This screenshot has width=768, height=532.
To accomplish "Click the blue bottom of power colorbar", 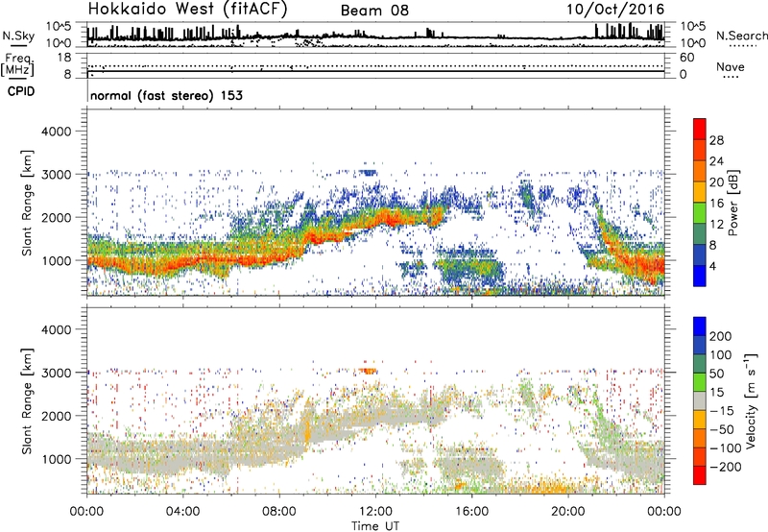I will click(700, 276).
